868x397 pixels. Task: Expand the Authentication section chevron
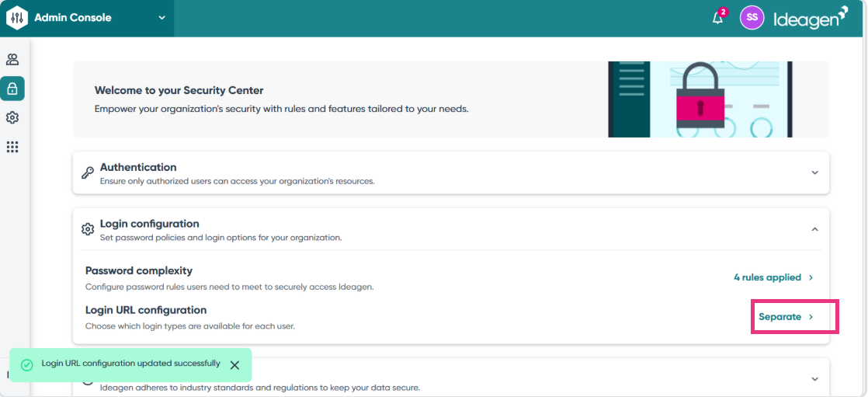tap(815, 172)
